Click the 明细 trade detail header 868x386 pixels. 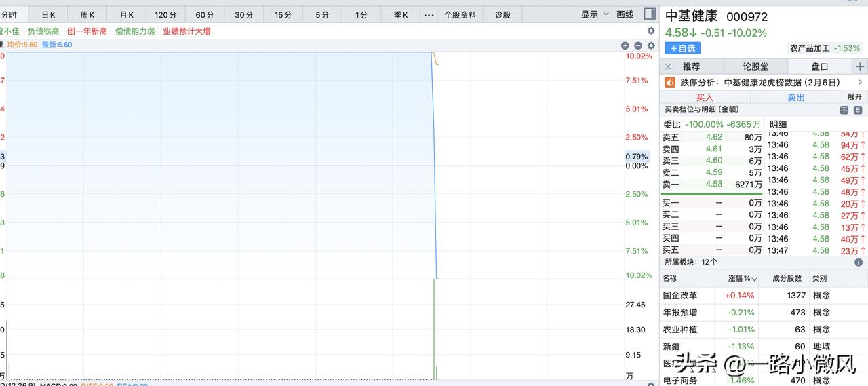pos(778,124)
